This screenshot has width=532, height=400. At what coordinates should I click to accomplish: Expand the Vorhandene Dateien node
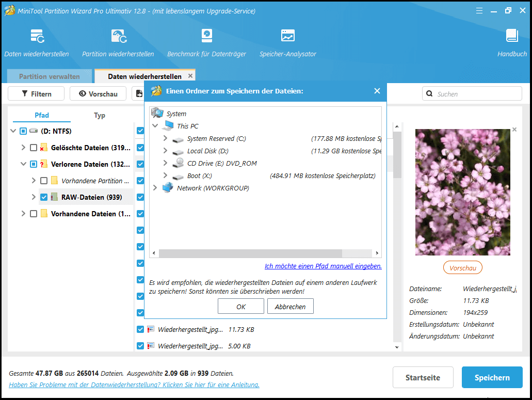(x=23, y=213)
